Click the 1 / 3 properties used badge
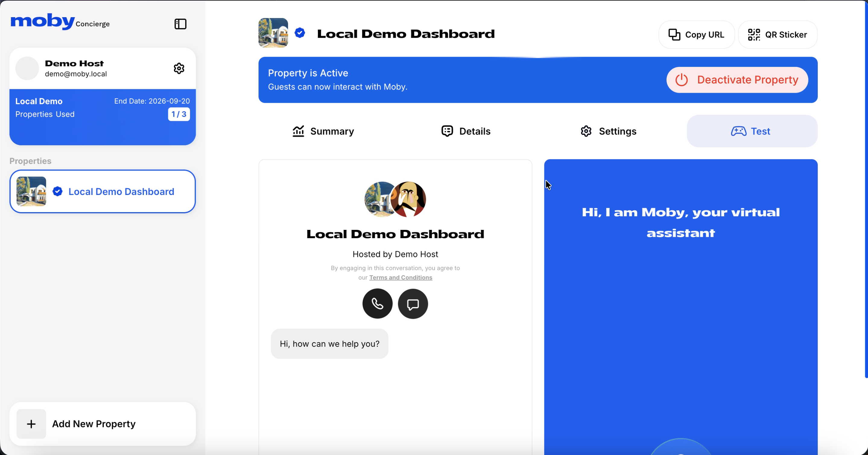Image resolution: width=868 pixels, height=455 pixels. (179, 114)
